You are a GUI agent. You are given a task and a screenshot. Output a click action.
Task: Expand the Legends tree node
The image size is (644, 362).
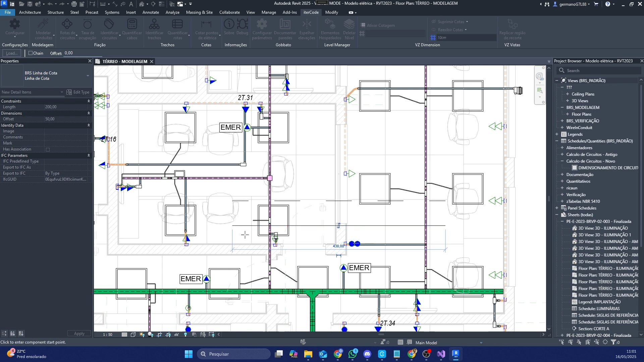pos(557,134)
